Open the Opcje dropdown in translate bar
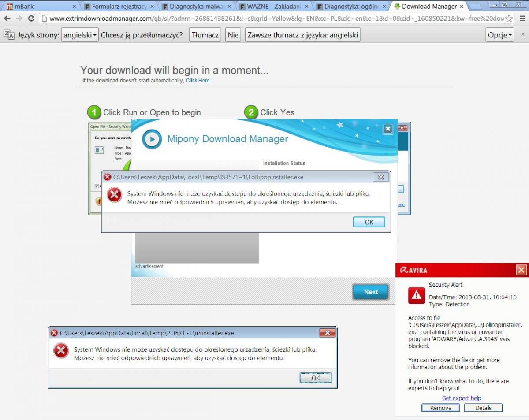 [x=500, y=35]
